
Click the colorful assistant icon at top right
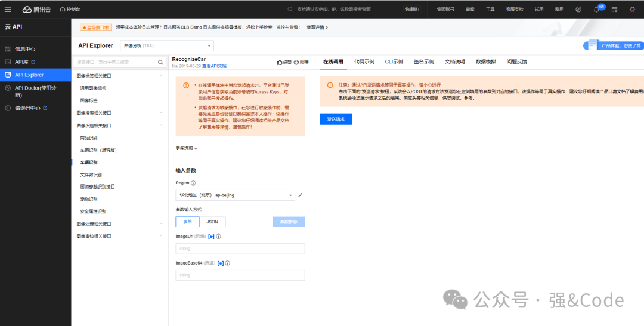tap(633, 9)
